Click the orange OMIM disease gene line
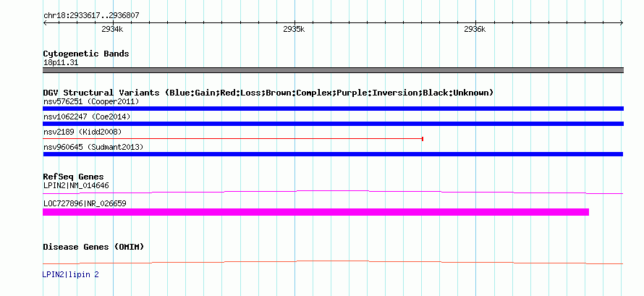 (x=333, y=262)
